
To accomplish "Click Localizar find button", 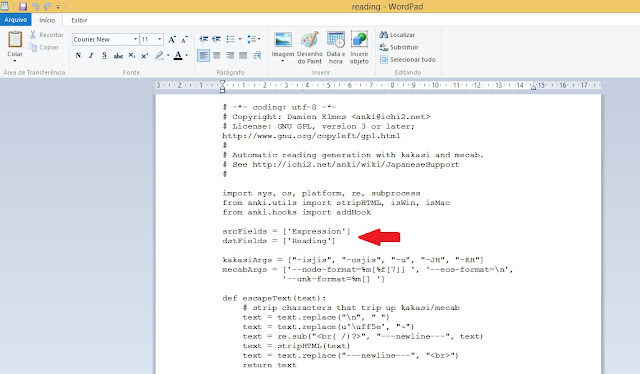I will [397, 35].
